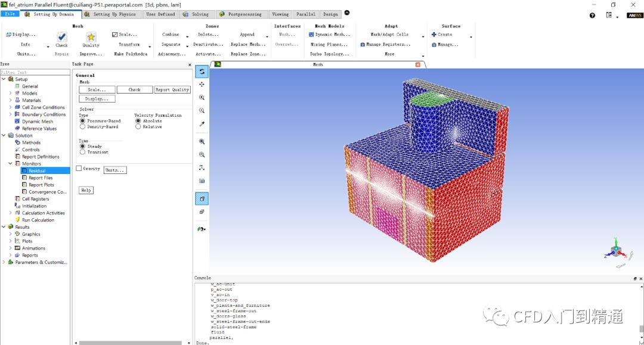
Task: Switch to Postprocessing tab
Action: point(241,14)
